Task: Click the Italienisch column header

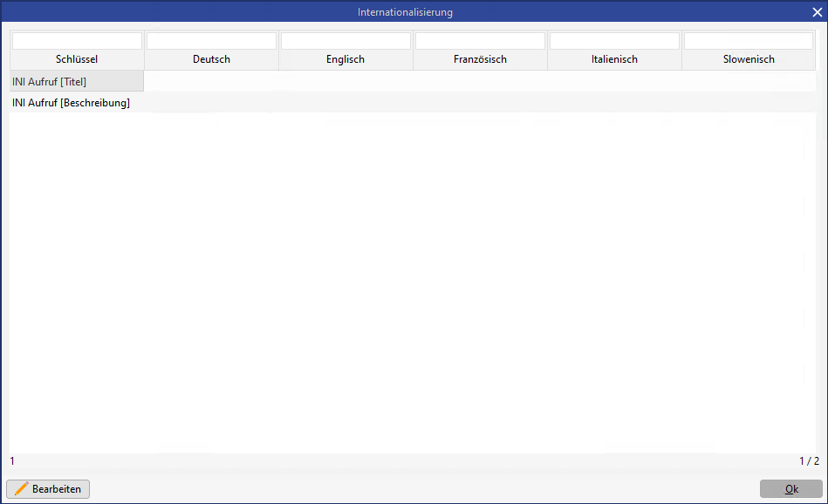Action: [x=614, y=59]
